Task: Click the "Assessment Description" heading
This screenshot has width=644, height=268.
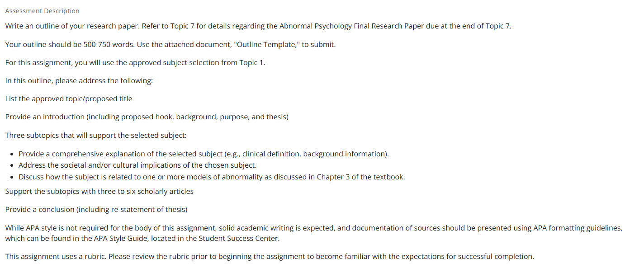Action: [42, 11]
